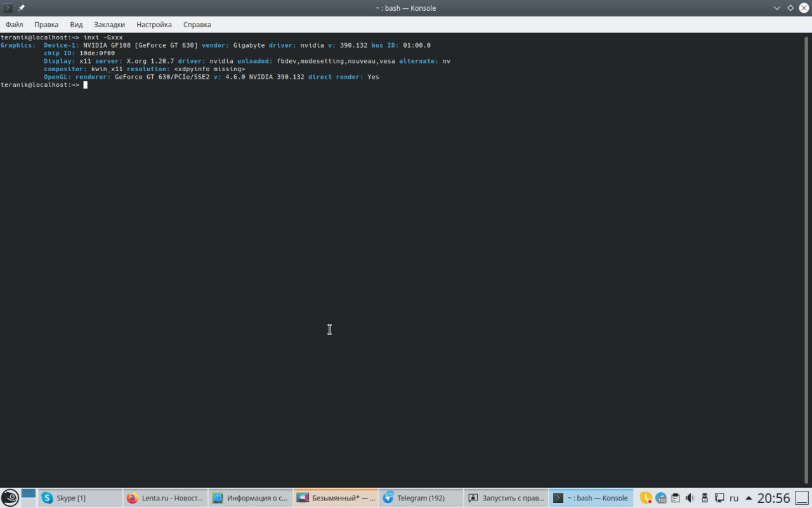812x508 pixels.
Task: Open Telegram tray icon with 192 badge
Action: [x=661, y=498]
